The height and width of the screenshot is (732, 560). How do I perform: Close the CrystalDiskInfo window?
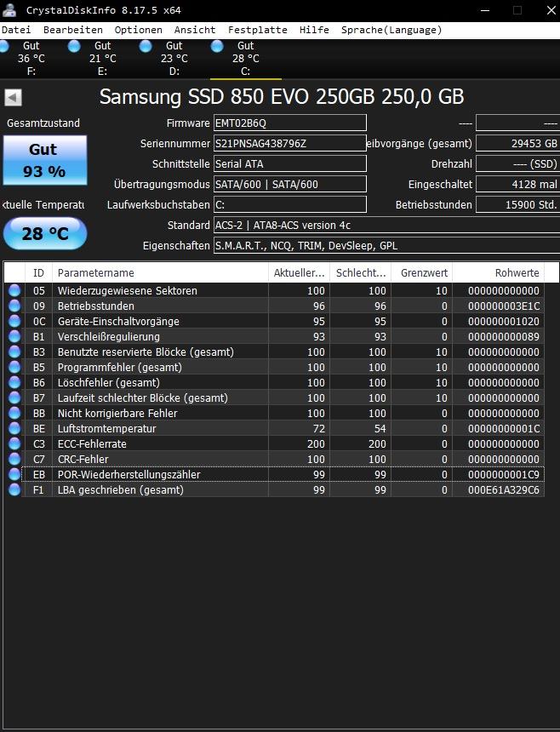[x=551, y=10]
